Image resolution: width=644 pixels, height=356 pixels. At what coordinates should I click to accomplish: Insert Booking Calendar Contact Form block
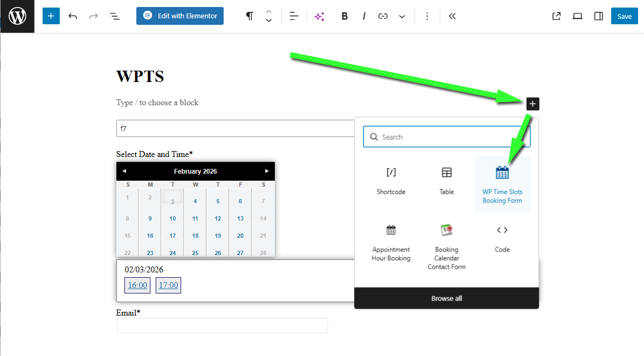[x=446, y=247]
